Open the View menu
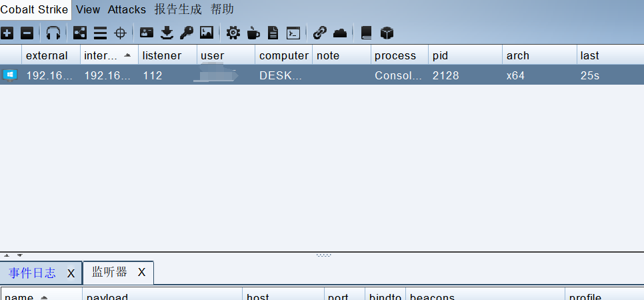The width and height of the screenshot is (644, 300). click(88, 9)
